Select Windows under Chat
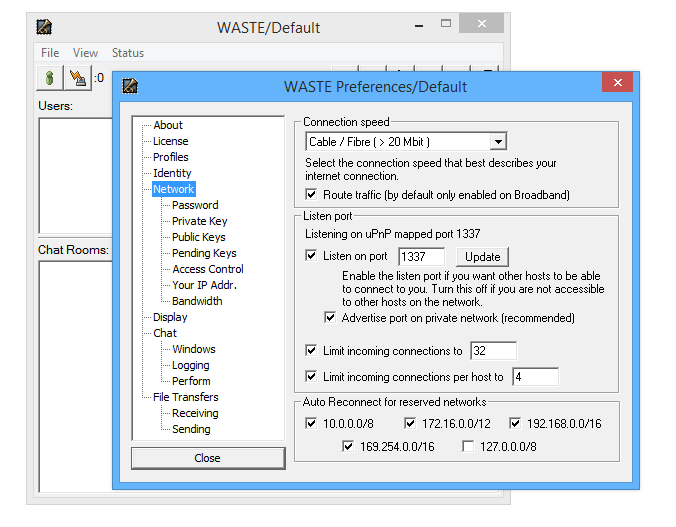Image resolution: width=676 pixels, height=527 pixels. coord(194,349)
